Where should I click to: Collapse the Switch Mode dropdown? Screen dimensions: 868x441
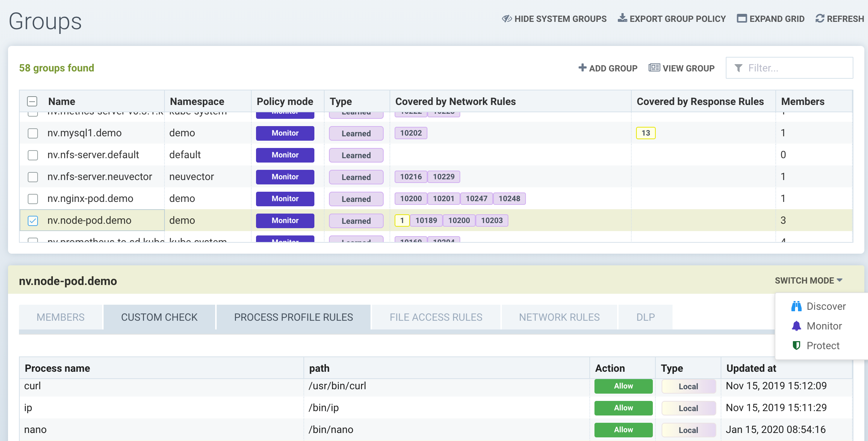[x=808, y=280]
